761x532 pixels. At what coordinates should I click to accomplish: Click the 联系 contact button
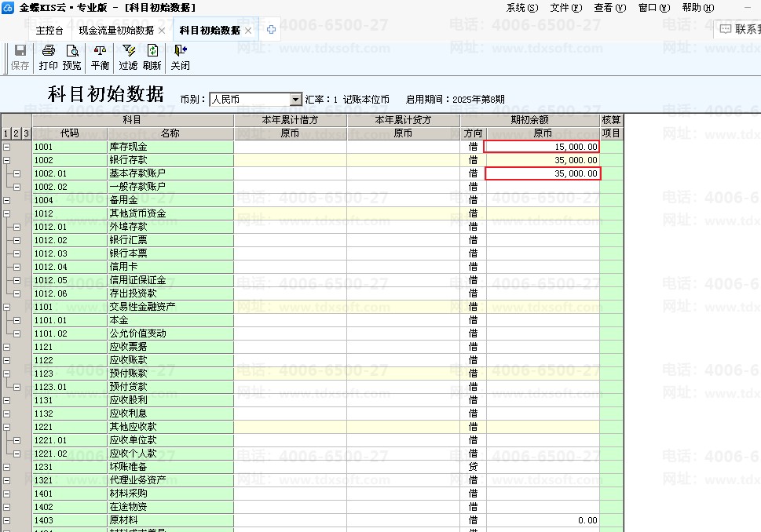[x=740, y=29]
